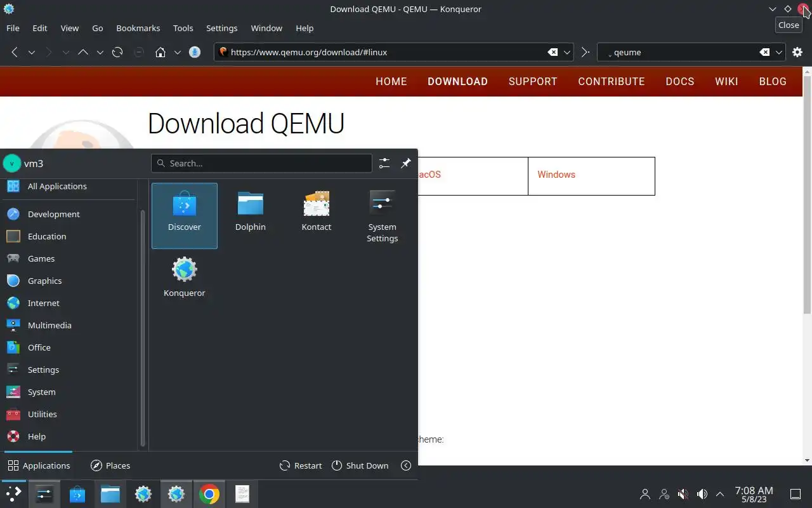
Task: Open System Settings from the taskbar
Action: [44, 494]
